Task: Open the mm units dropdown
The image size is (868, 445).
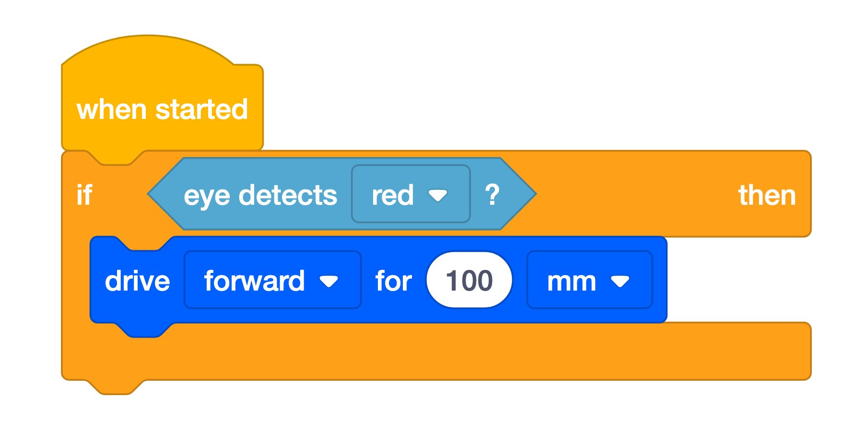Action: [589, 280]
